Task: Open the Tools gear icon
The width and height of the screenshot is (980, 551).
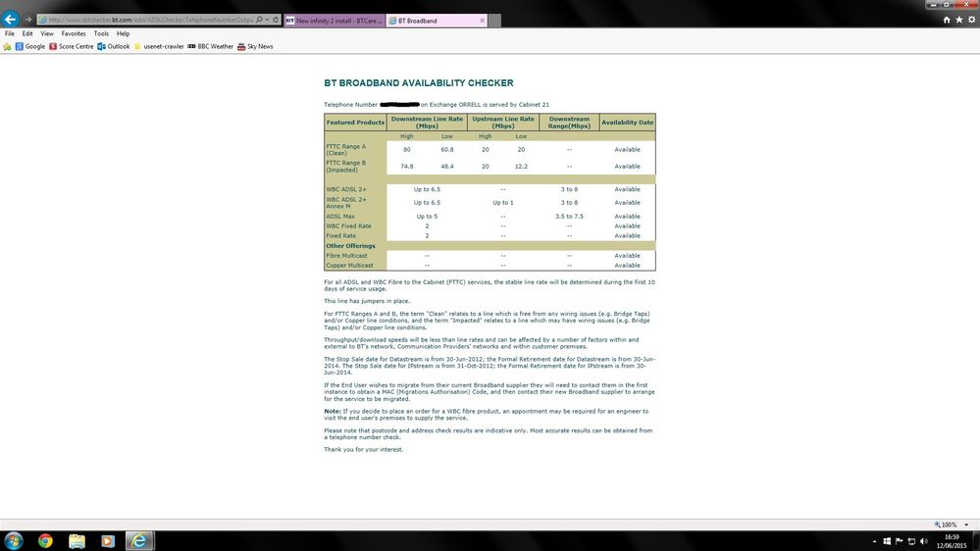Action: 971,20
